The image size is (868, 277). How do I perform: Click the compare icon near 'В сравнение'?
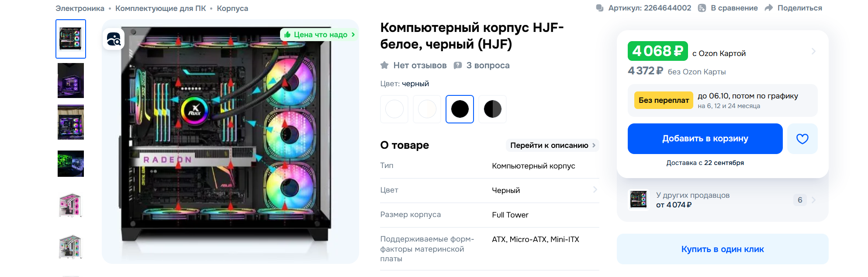(702, 8)
